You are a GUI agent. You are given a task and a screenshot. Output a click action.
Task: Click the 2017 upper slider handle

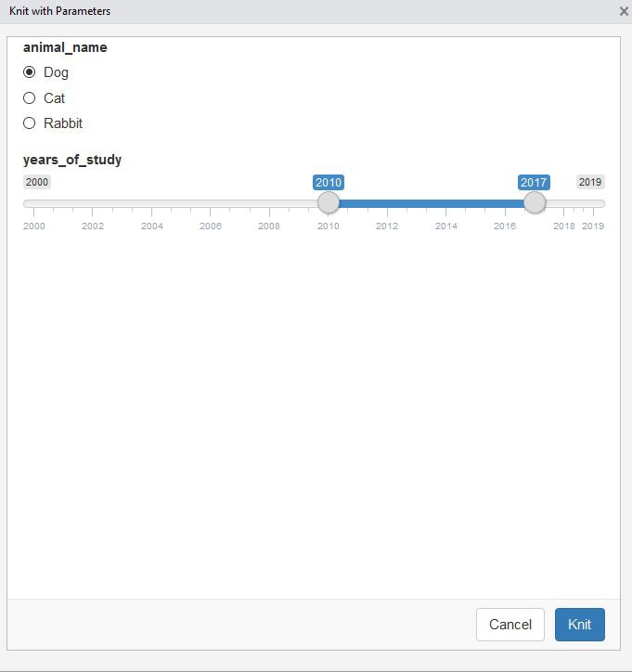(x=535, y=202)
